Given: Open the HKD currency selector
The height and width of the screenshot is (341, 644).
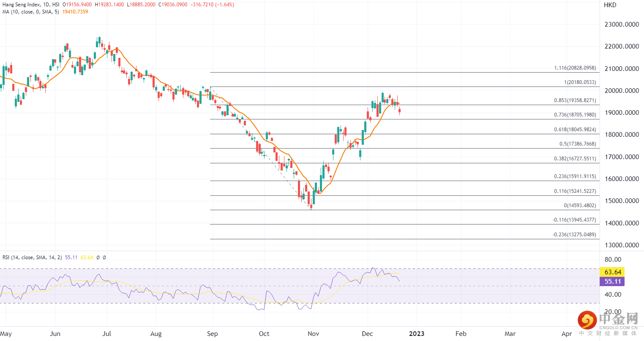Looking at the screenshot, I should pyautogui.click(x=610, y=5).
